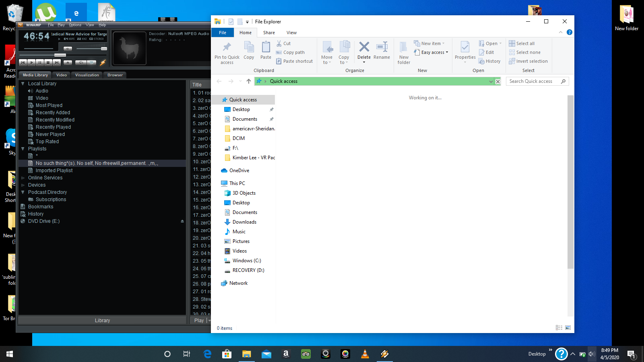Open Explorer help question mark icon

tap(570, 32)
